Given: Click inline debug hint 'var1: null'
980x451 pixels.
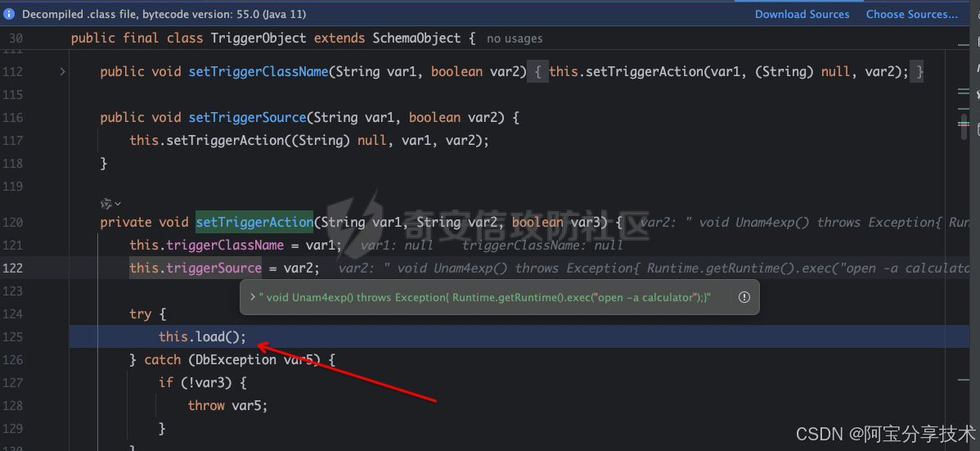Looking at the screenshot, I should (x=397, y=246).
